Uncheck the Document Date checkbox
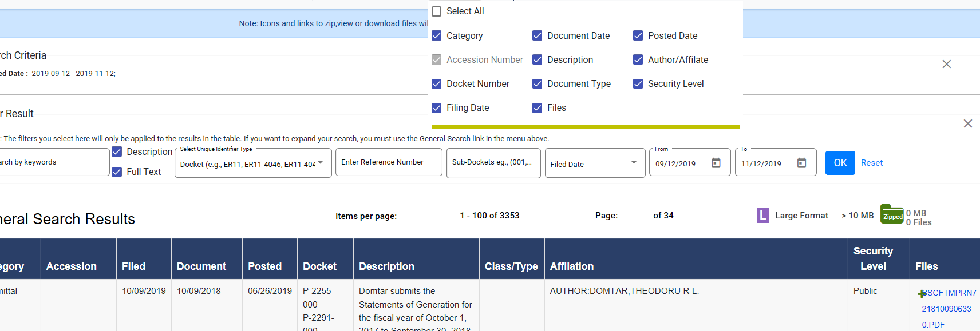This screenshot has width=980, height=331. tap(538, 35)
